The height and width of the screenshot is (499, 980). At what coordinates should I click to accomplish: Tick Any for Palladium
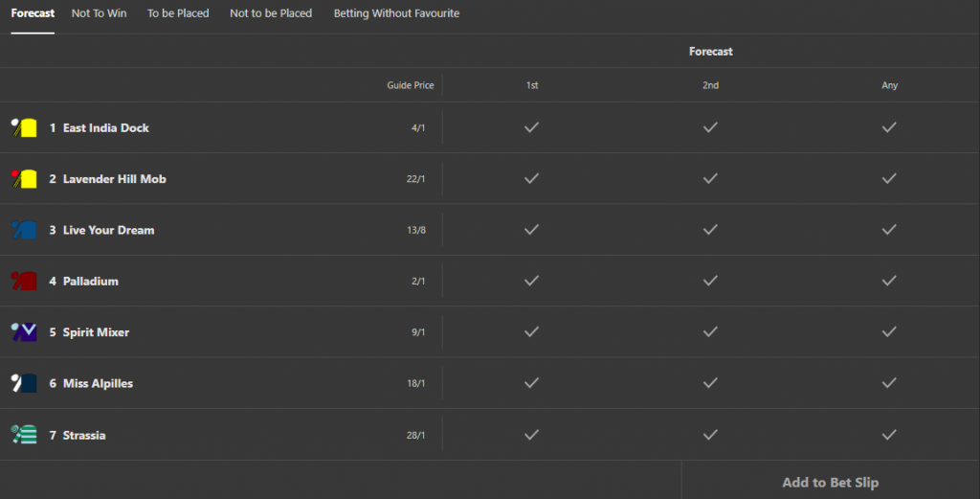(x=889, y=282)
